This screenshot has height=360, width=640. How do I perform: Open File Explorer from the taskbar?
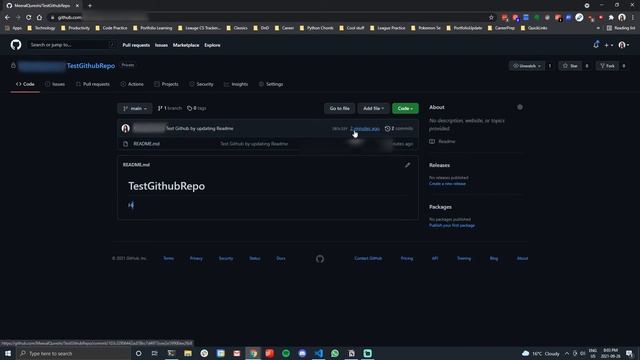coord(188,353)
